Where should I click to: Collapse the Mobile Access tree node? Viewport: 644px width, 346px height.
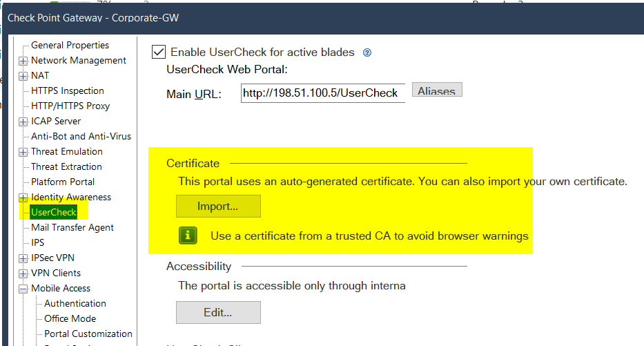coord(23,289)
